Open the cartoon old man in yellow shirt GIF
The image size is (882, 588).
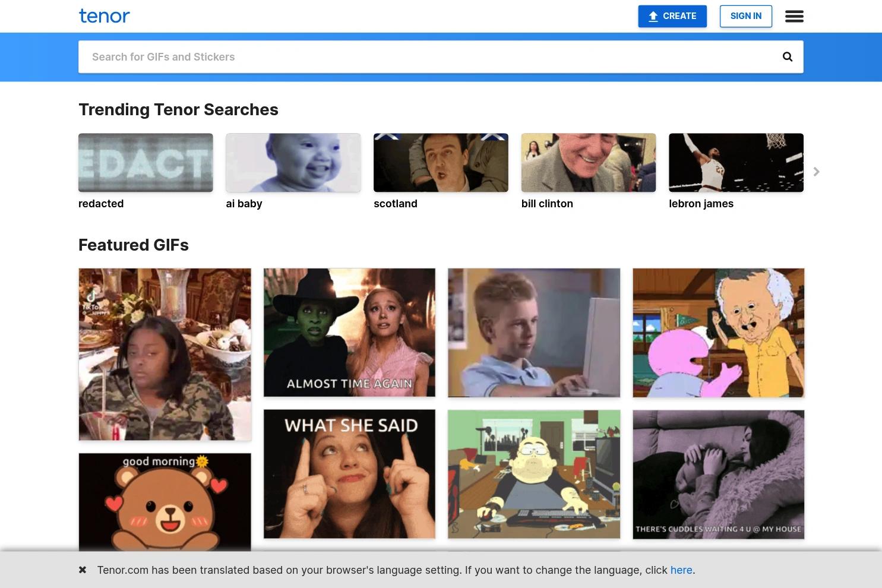[719, 333]
